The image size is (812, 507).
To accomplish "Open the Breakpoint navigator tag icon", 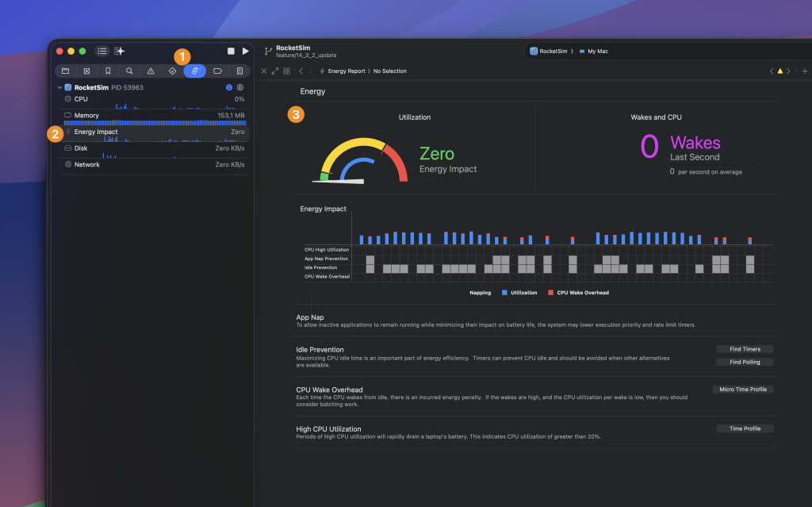I will [x=216, y=71].
